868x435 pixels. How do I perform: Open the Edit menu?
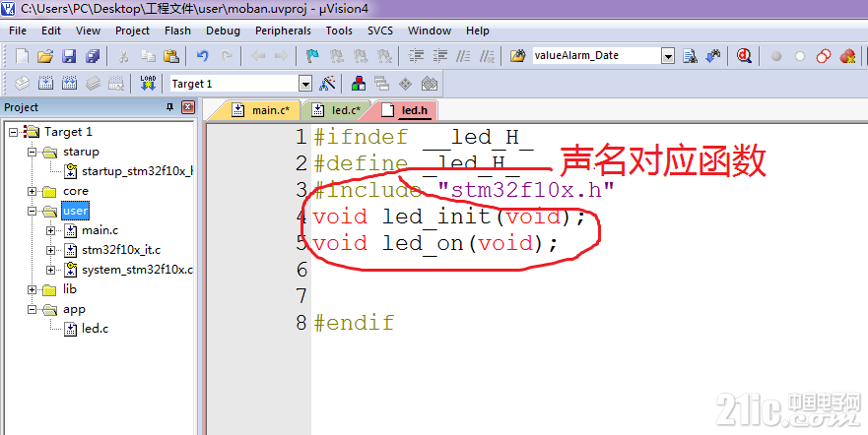51,31
